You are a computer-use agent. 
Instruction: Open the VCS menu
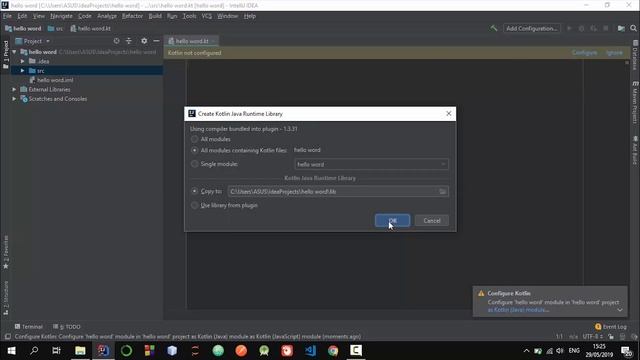207,16
